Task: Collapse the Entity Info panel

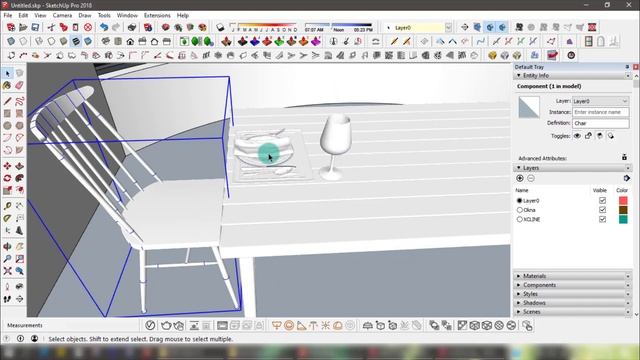Action: [x=519, y=76]
